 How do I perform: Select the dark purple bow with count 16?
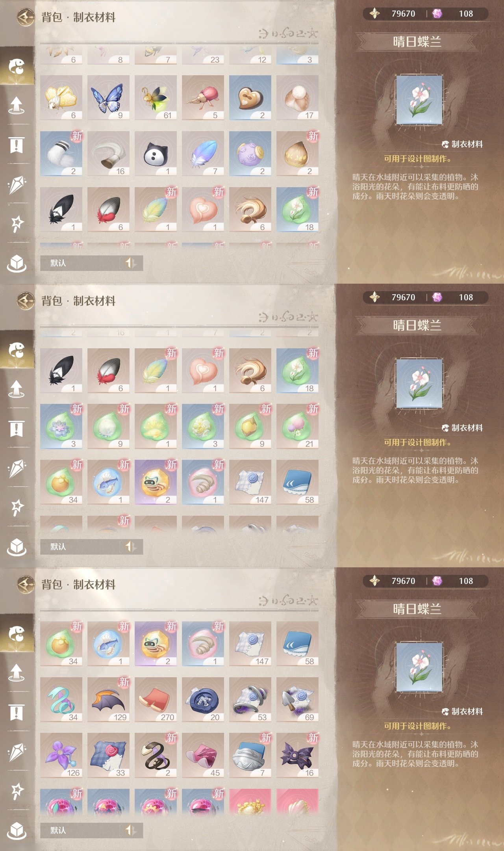click(x=297, y=755)
